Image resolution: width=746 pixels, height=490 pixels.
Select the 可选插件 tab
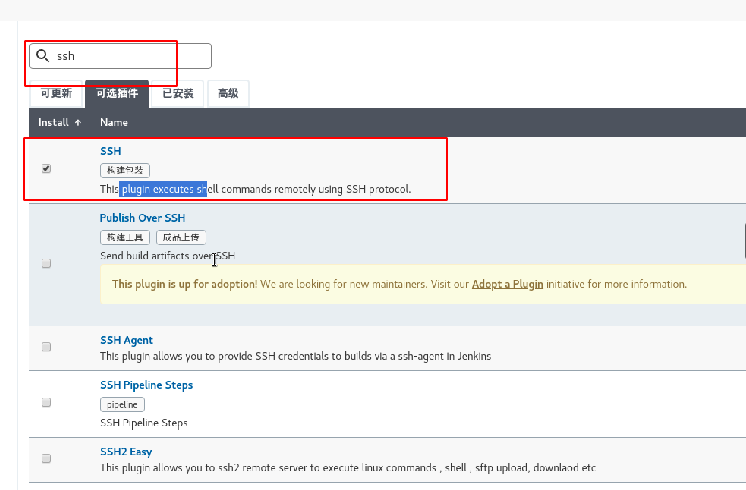[x=117, y=93]
